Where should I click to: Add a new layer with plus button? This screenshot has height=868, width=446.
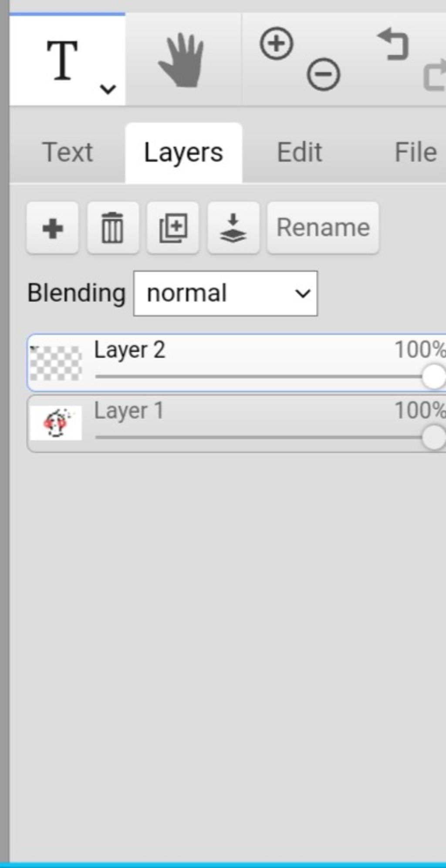52,228
